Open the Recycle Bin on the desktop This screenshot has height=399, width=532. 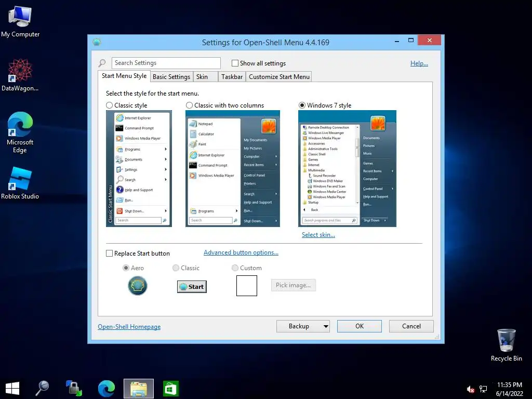click(506, 345)
